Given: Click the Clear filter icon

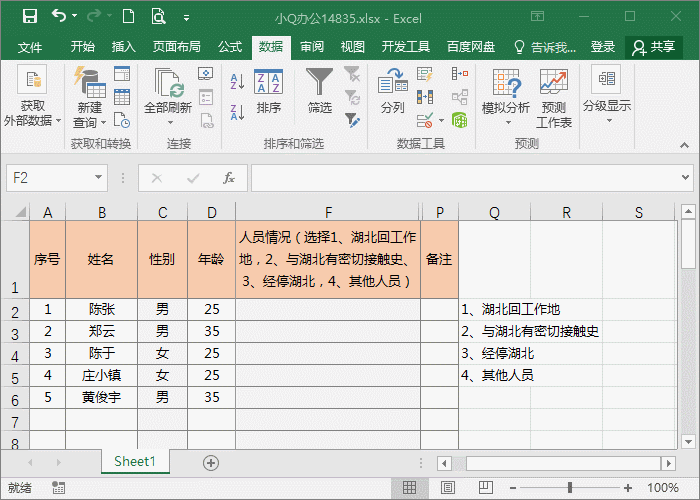Looking at the screenshot, I should (352, 74).
